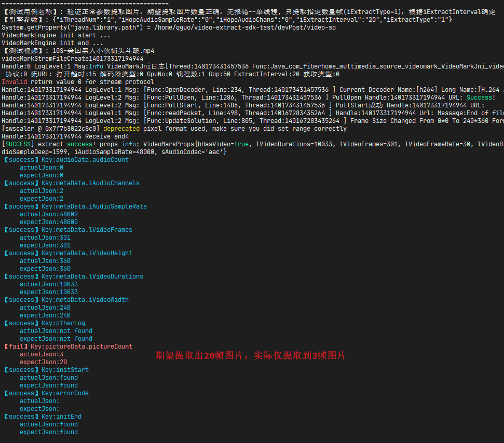504x443 pixels.
Task: Click Key:audioData.audioCount result header
Action: pyautogui.click(x=66, y=160)
